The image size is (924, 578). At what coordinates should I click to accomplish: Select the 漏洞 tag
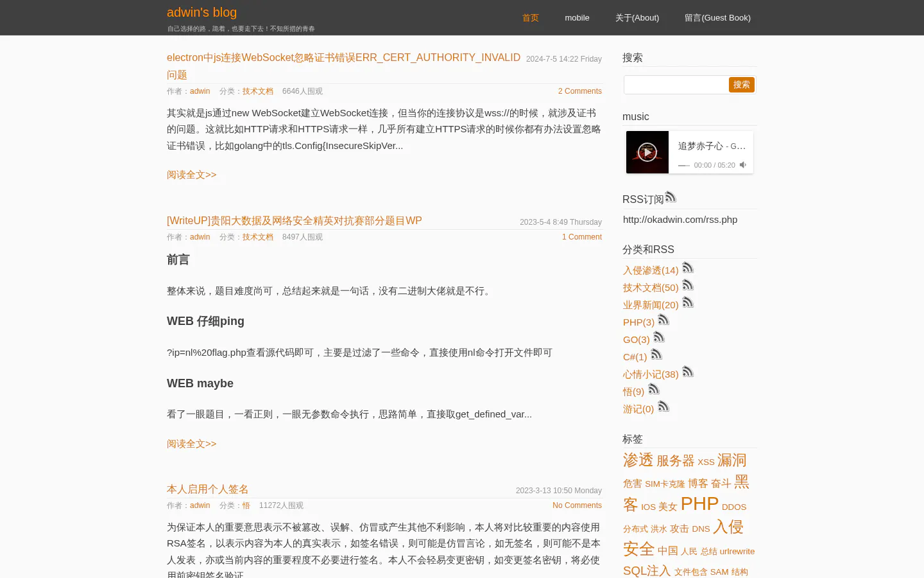pyautogui.click(x=732, y=460)
